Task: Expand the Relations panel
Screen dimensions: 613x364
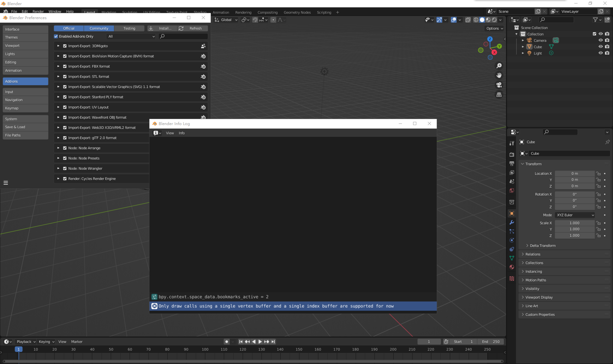Action: (x=564, y=254)
